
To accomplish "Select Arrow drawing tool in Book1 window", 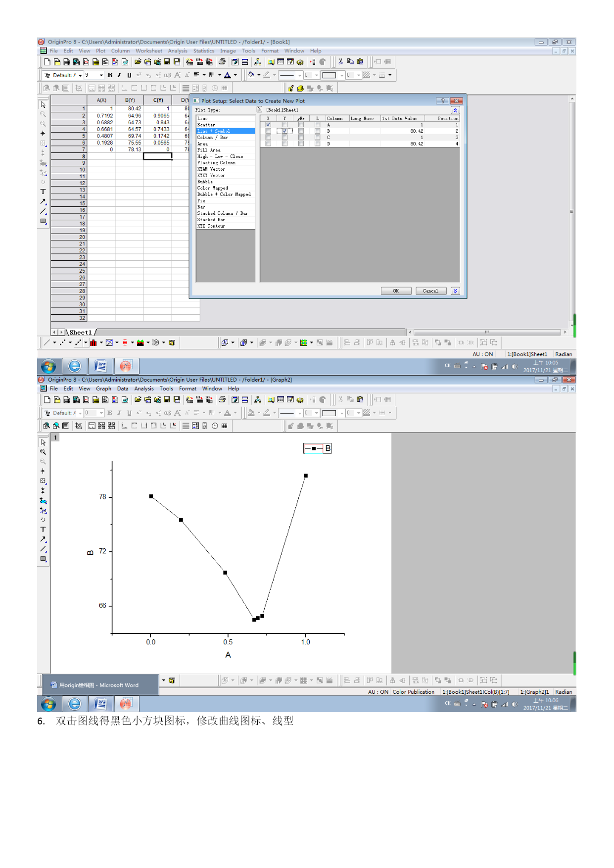I will 43,202.
